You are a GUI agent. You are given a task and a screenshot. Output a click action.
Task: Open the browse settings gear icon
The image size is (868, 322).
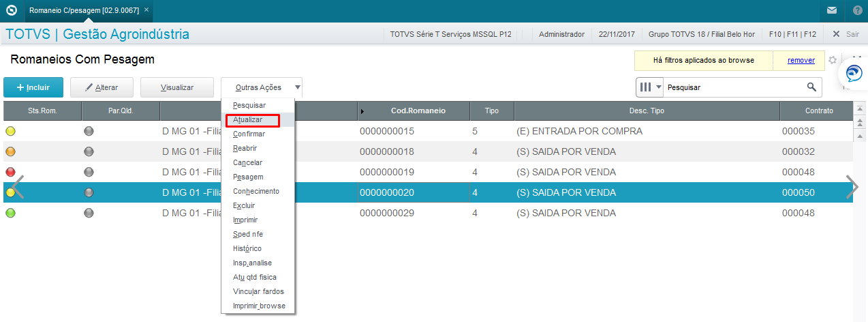tap(833, 60)
